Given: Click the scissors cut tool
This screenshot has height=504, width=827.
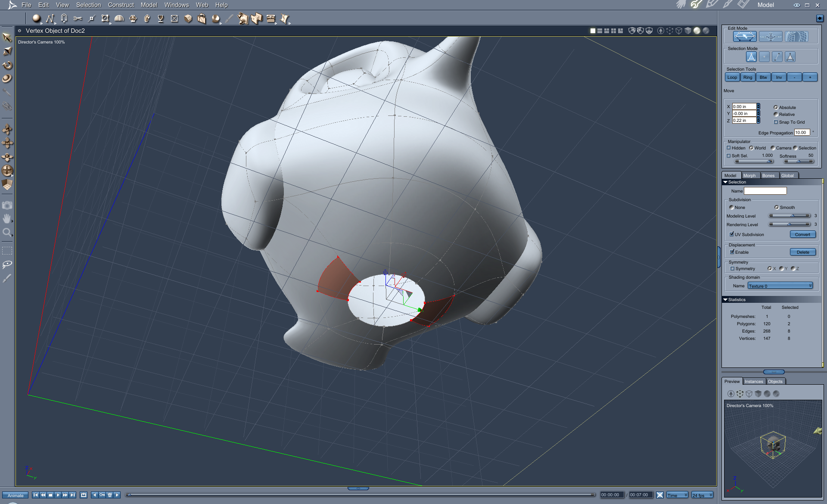Looking at the screenshot, I should (x=78, y=18).
